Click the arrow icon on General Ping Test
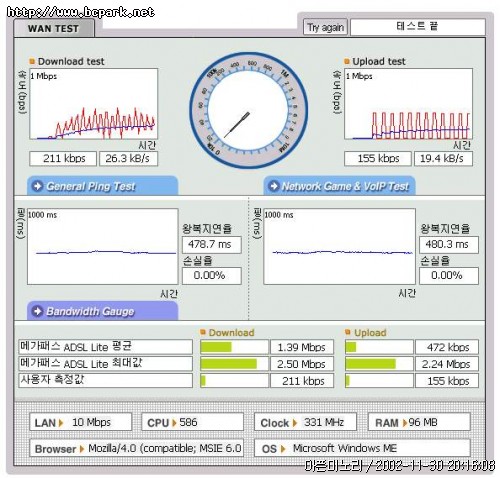 tap(37, 186)
